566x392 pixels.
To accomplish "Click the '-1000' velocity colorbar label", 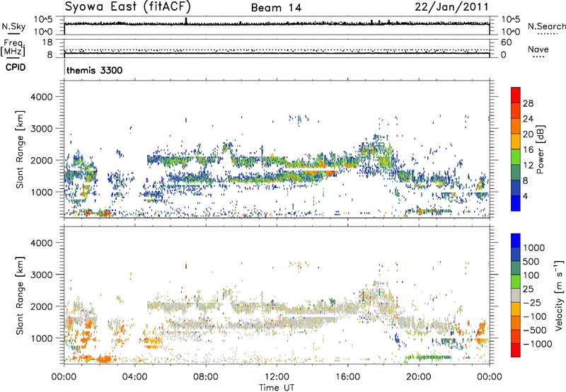I will (x=538, y=344).
